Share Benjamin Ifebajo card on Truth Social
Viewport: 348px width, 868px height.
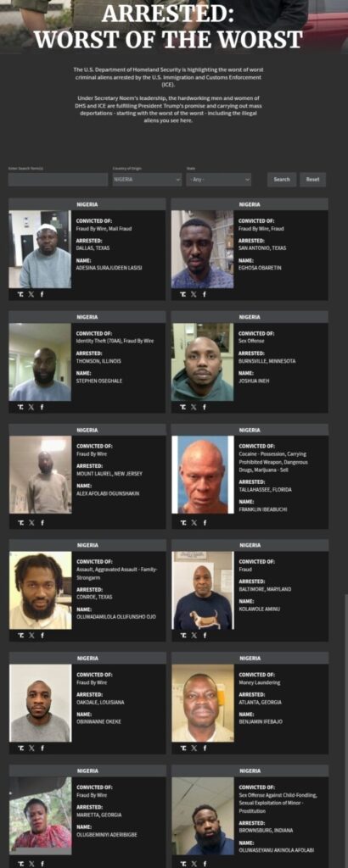tap(182, 748)
